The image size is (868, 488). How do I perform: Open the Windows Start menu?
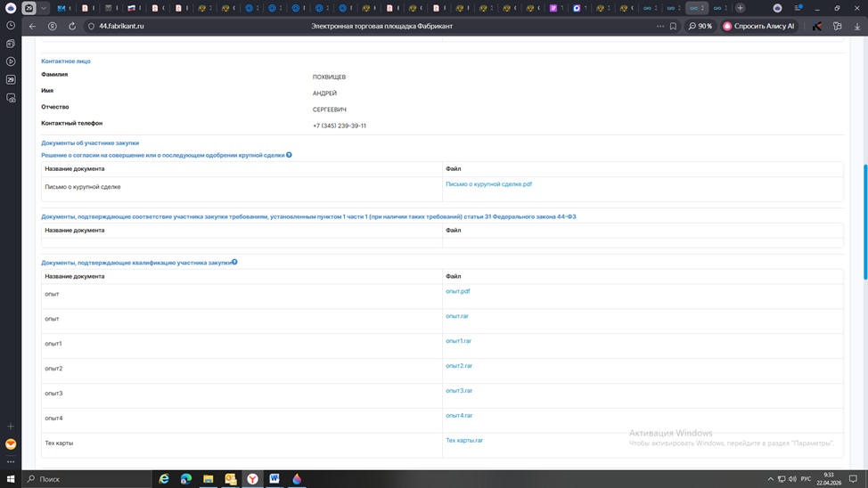[x=11, y=479]
